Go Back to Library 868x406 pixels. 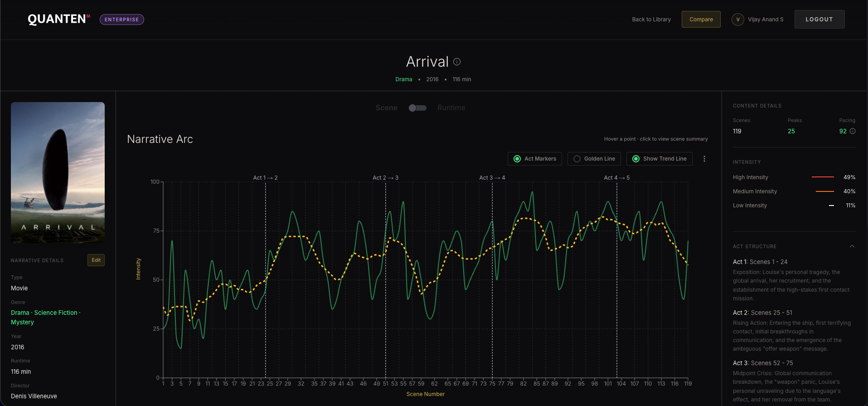pos(651,20)
